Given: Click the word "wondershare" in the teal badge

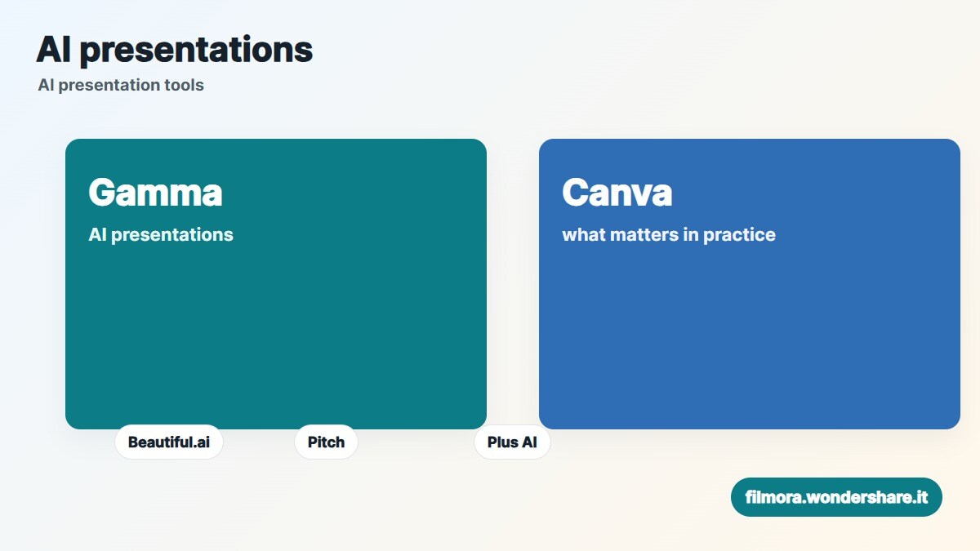Looking at the screenshot, I should [x=859, y=497].
